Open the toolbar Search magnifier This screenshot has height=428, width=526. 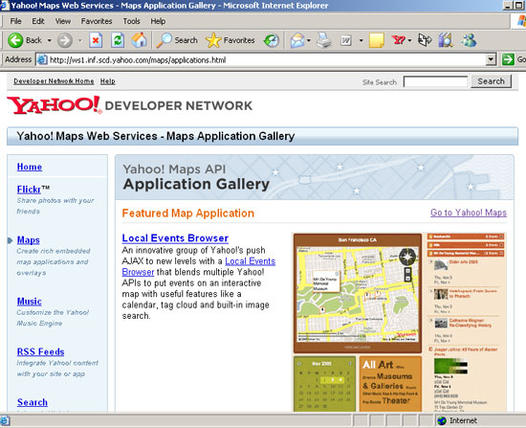tap(164, 40)
